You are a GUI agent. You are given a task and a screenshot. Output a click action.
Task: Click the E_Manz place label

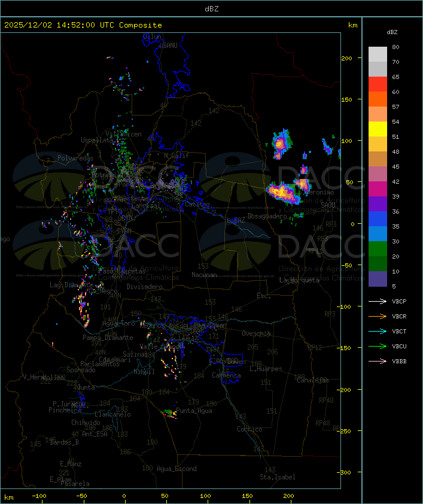click(71, 464)
